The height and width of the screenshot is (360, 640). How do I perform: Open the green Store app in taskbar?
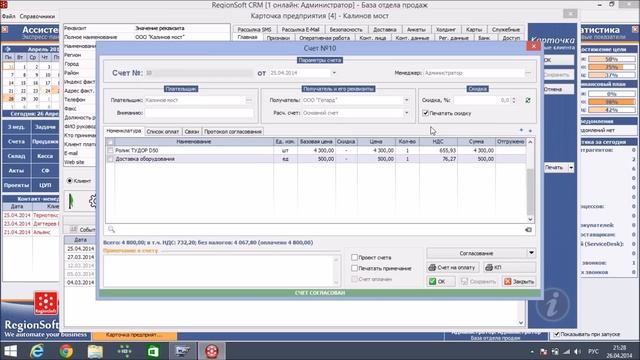(x=153, y=351)
